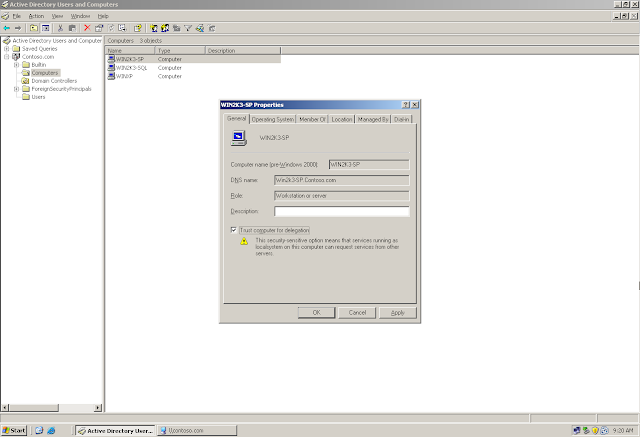This screenshot has height=437, width=640.
Task: Switch to the Member Of tab
Action: 312,120
